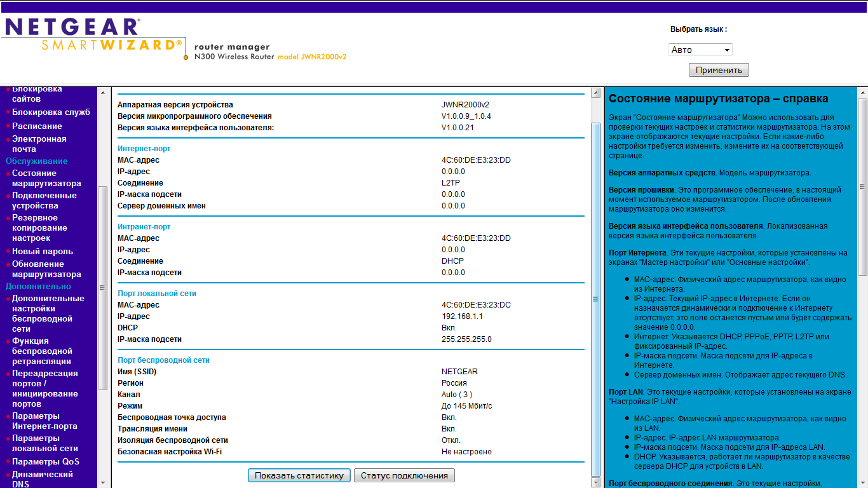Screen dimensions: 868x488
Task: Click the L2TP connection value
Action: click(x=451, y=183)
